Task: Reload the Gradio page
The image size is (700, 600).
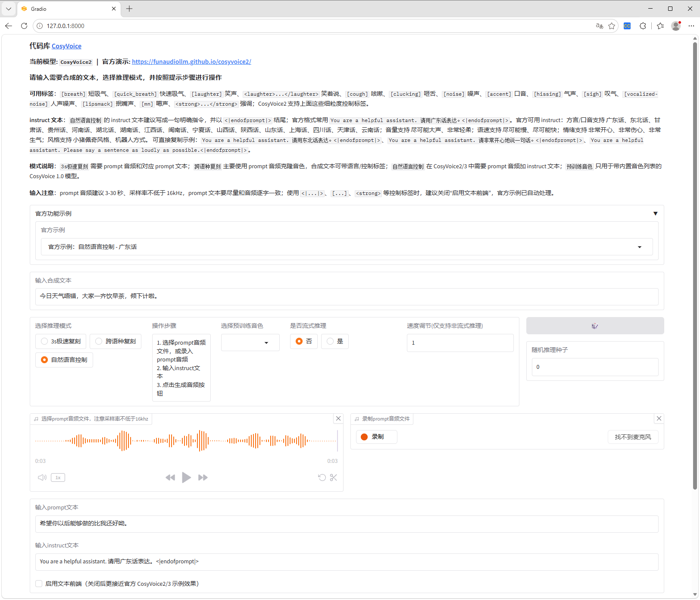Action: pos(24,26)
